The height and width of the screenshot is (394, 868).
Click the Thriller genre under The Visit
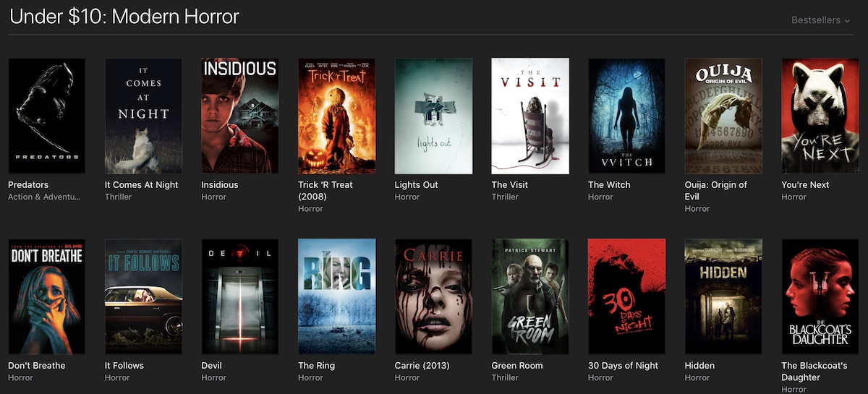505,197
